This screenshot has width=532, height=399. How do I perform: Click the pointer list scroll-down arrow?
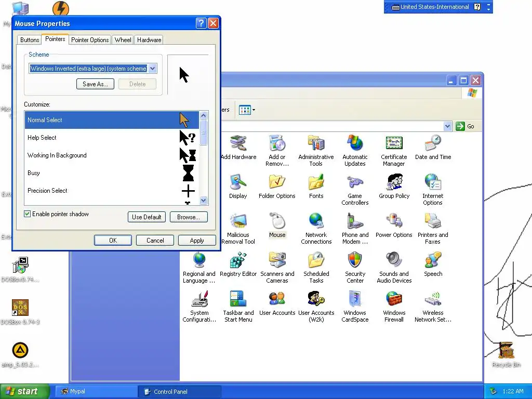pos(204,200)
